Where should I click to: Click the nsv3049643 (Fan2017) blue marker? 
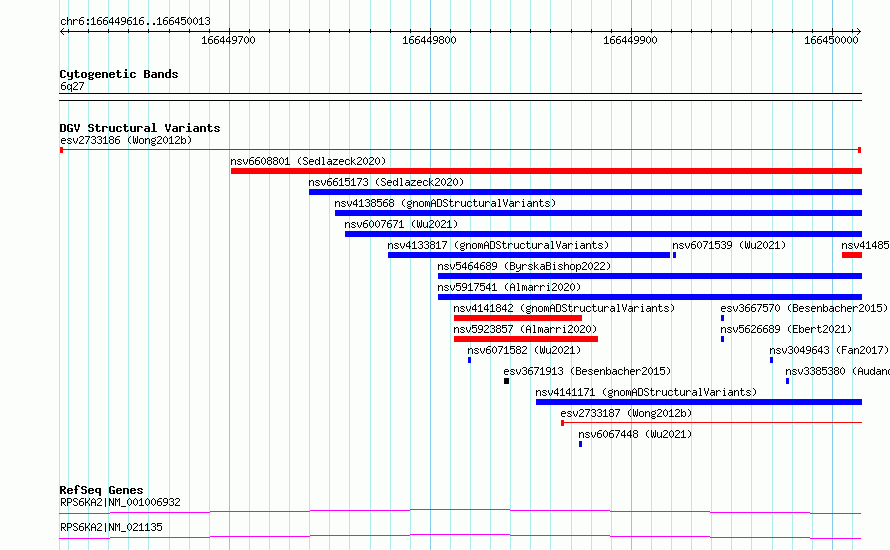[771, 360]
